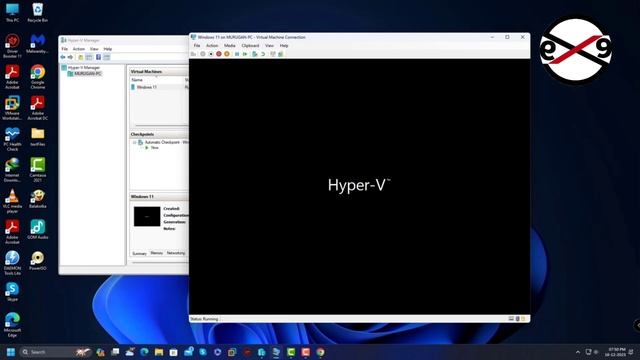Click the taskbar Search box

coord(55,352)
